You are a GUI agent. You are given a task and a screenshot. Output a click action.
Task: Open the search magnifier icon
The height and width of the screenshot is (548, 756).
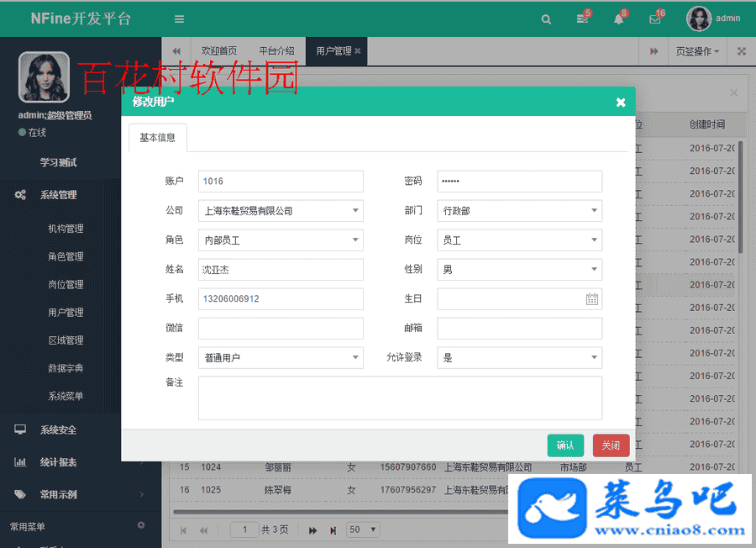click(546, 19)
